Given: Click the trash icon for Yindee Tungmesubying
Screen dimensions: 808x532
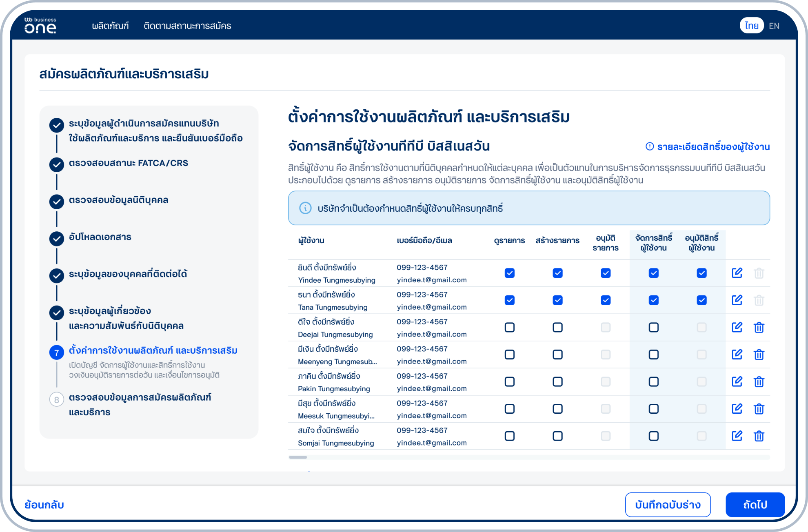Looking at the screenshot, I should 759,273.
